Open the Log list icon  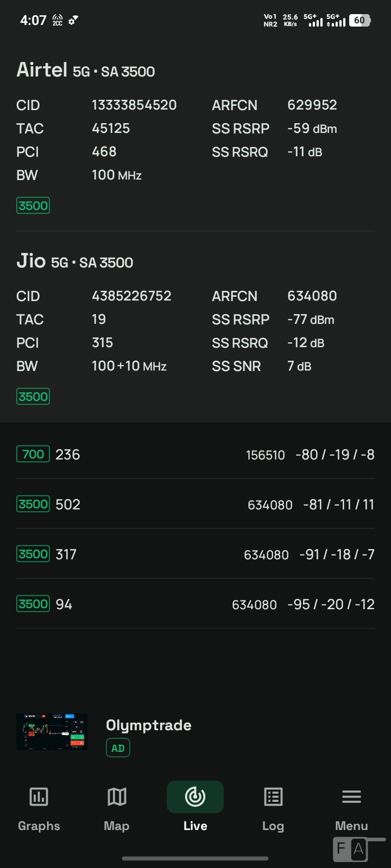click(273, 797)
